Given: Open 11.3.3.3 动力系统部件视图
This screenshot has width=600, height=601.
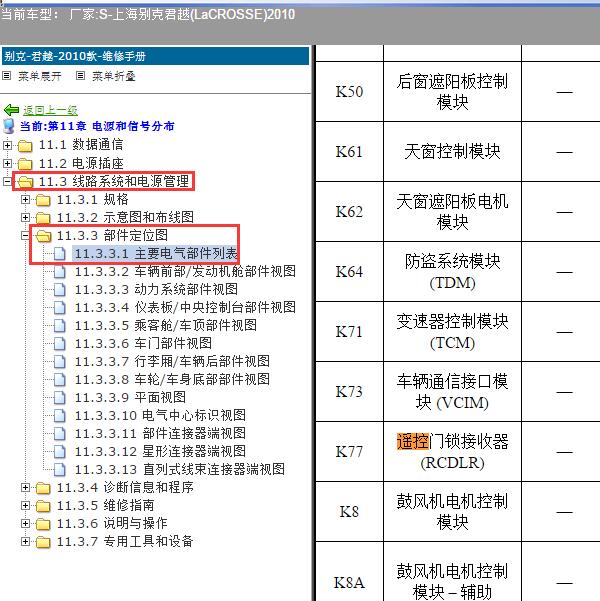Looking at the screenshot, I should click(x=156, y=289).
